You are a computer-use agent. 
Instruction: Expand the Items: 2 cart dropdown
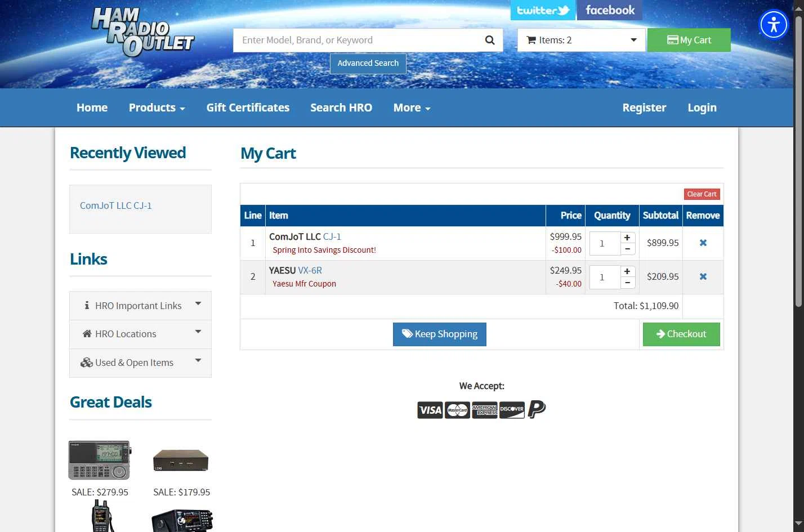point(581,40)
